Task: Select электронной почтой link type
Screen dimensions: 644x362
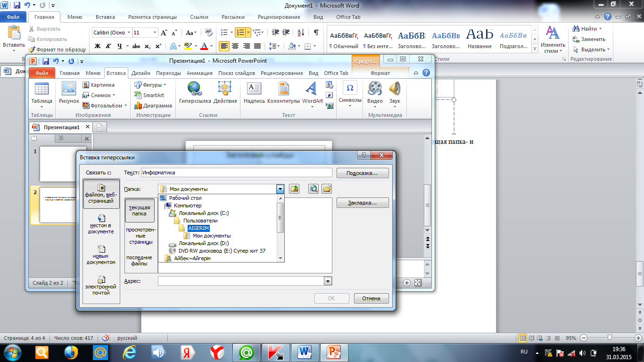Action: pyautogui.click(x=101, y=286)
